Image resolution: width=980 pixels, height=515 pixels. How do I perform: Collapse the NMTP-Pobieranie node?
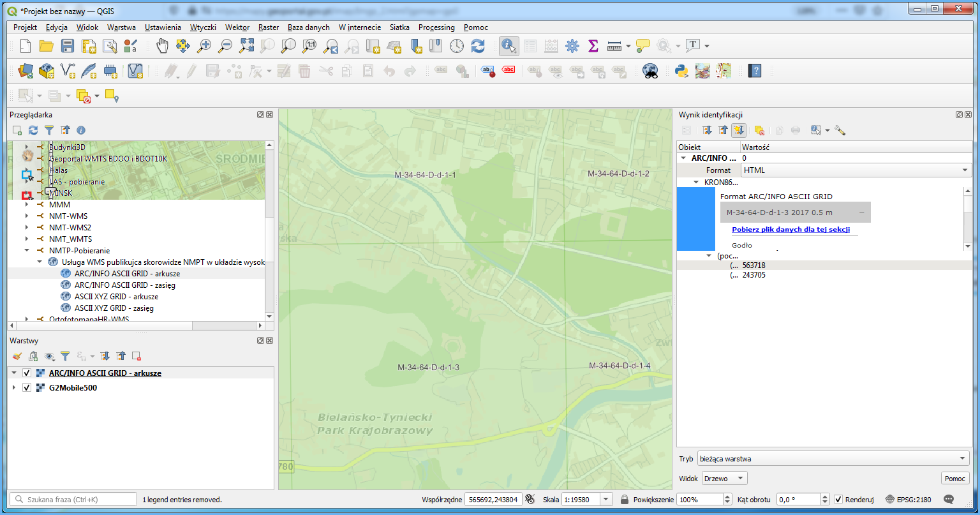27,251
